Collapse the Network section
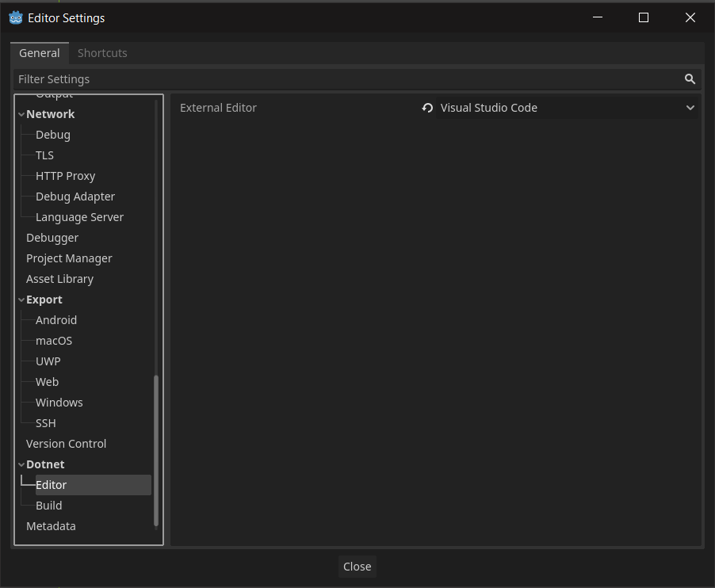 point(21,113)
